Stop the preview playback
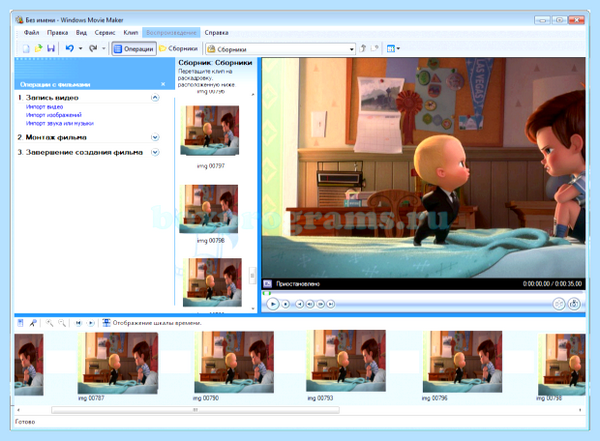 tap(285, 304)
